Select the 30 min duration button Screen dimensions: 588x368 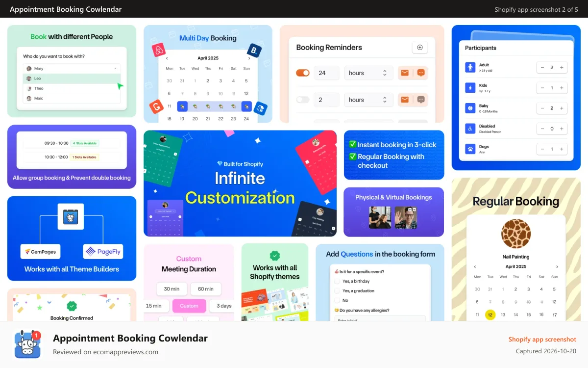171,289
